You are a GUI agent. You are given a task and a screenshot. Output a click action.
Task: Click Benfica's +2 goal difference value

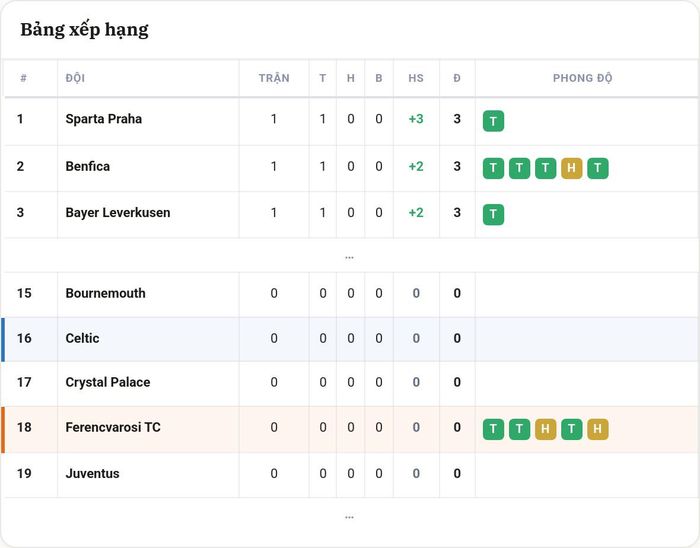pos(416,166)
